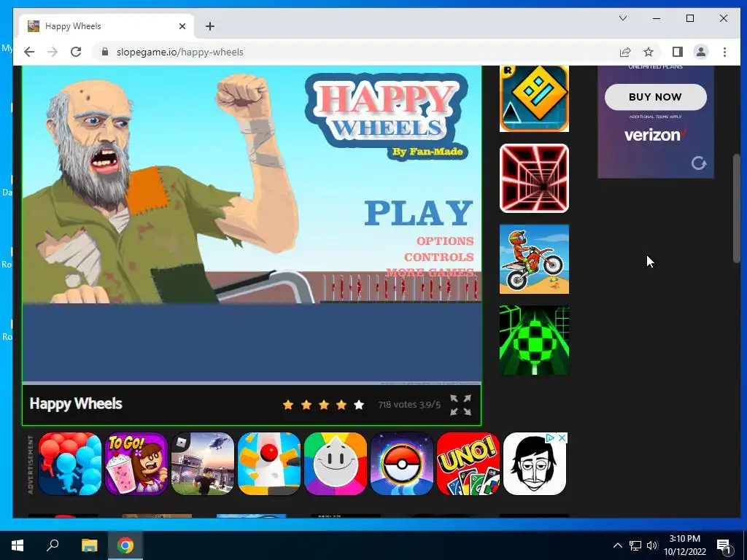The width and height of the screenshot is (747, 560).
Task: Select the Happy Wheels tab
Action: pyautogui.click(x=107, y=26)
